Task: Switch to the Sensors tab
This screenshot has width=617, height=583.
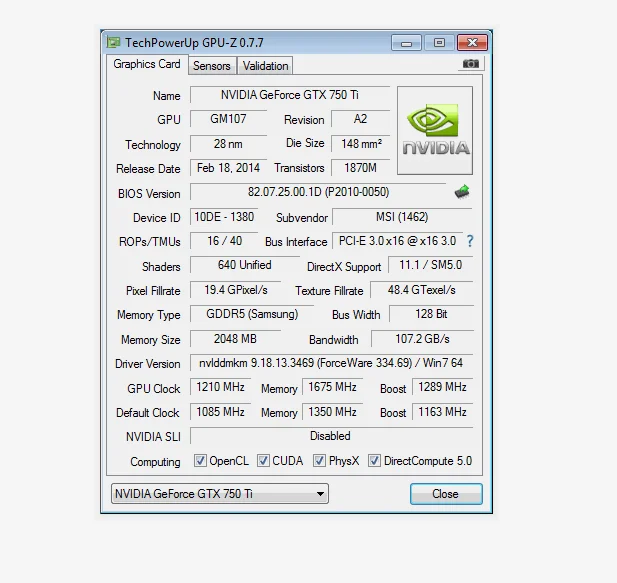Action: tap(212, 66)
